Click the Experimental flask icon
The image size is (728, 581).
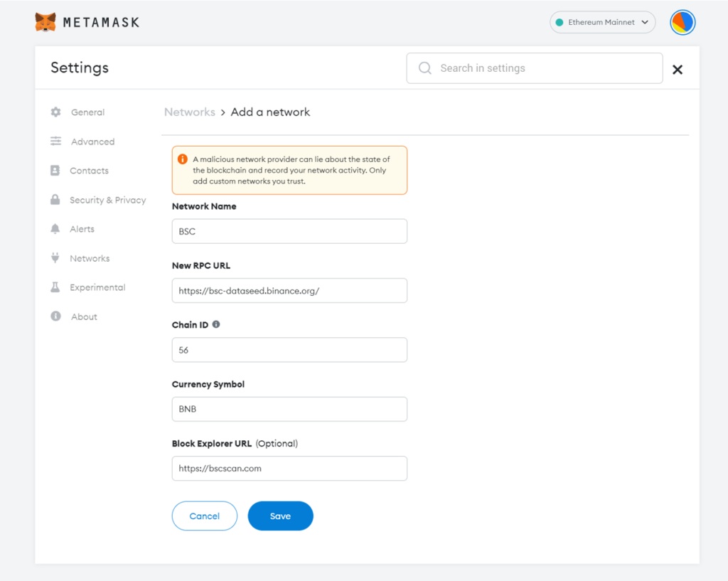click(55, 287)
